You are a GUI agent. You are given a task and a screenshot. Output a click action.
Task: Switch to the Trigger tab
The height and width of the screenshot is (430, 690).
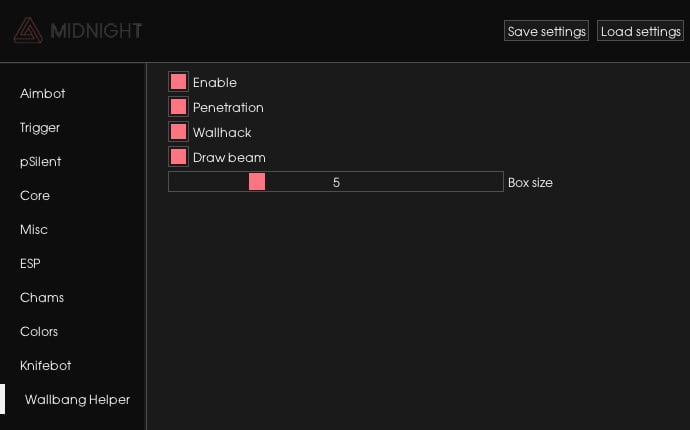click(x=40, y=128)
